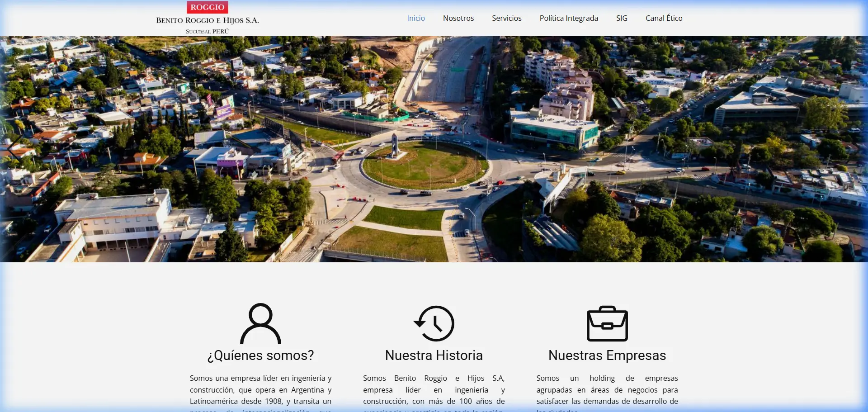The height and width of the screenshot is (412, 868).
Task: Open the Política Integrada page
Action: [x=569, y=18]
